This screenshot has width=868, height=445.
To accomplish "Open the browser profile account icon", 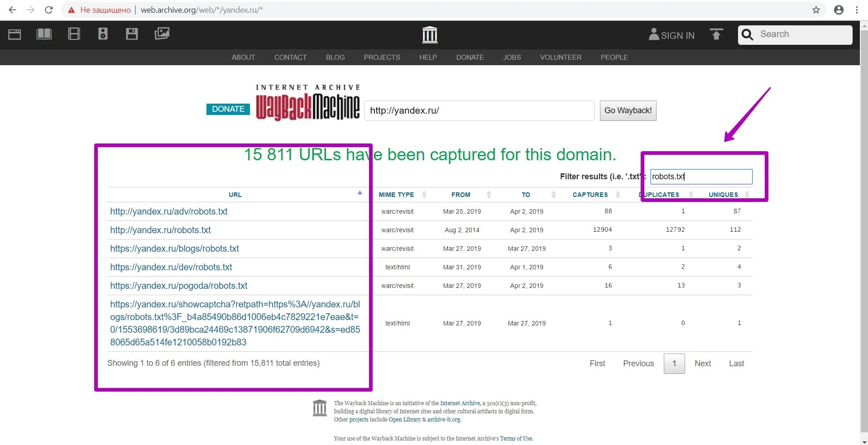I will (839, 10).
